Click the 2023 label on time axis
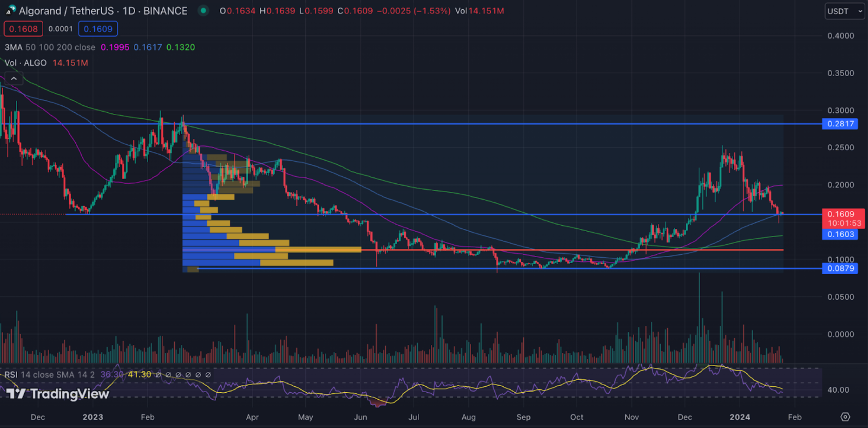 coord(93,417)
